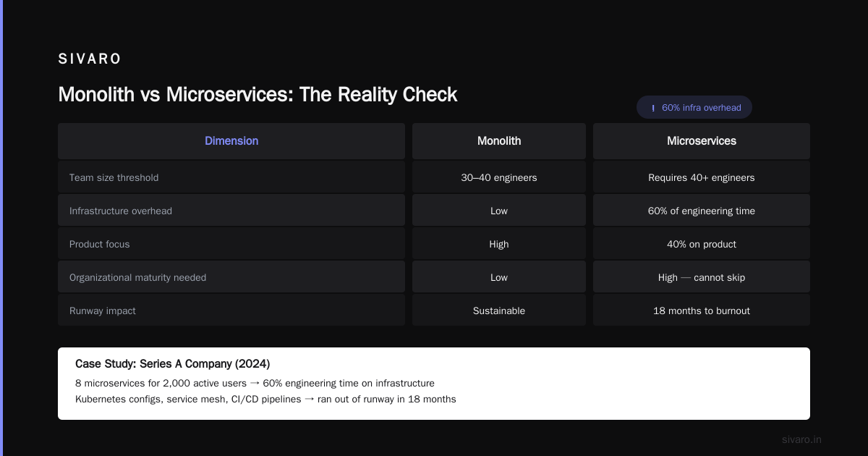Open the sivaro.in link
Viewport: 868px width, 456px height.
click(801, 439)
